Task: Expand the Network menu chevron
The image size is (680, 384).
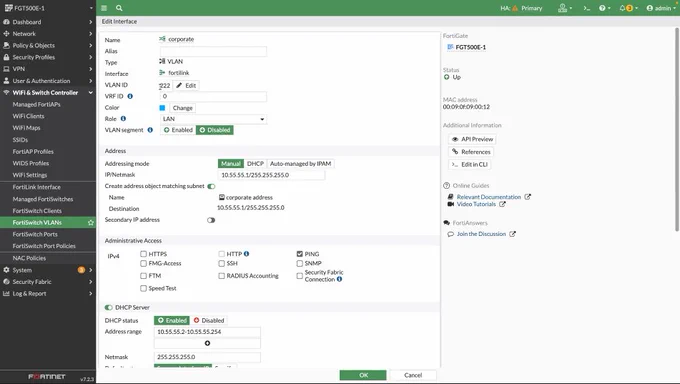Action: coord(91,33)
